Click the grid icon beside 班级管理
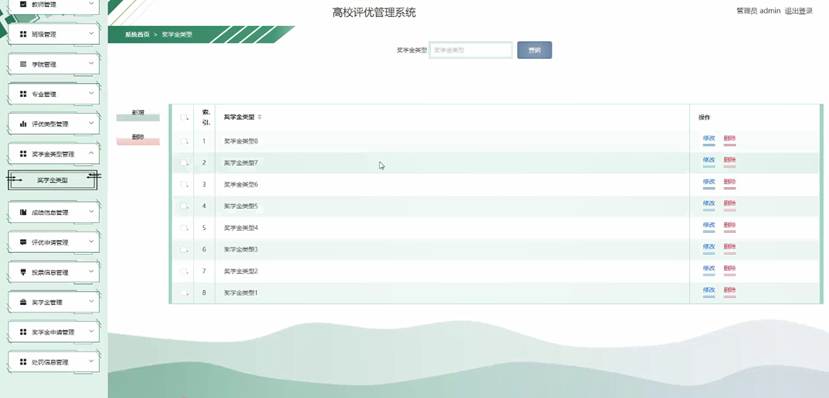The image size is (829, 398). (x=23, y=34)
